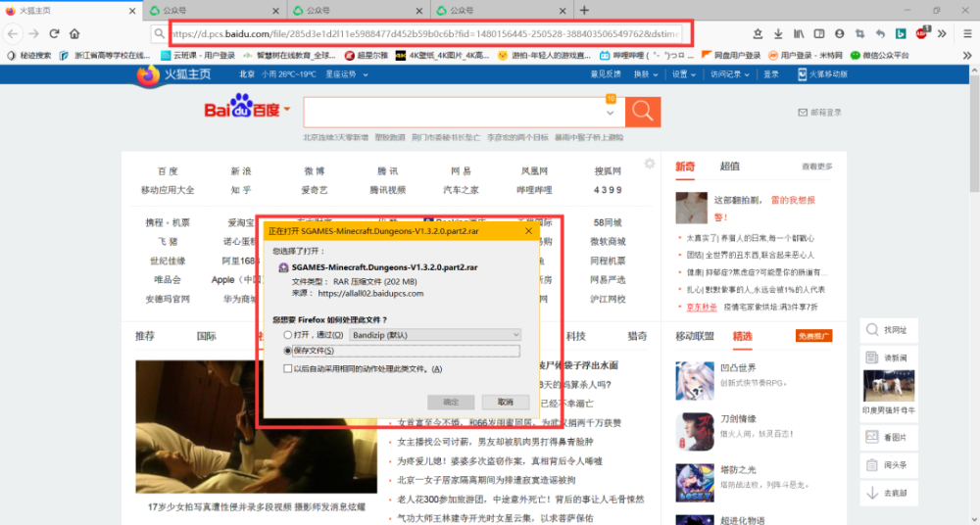Select the 国际 news tab
This screenshot has height=525, width=980.
[x=206, y=336]
